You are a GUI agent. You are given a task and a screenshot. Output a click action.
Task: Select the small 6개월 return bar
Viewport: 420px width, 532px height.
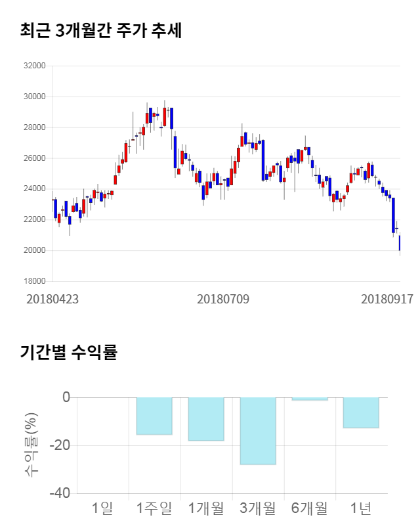pyautogui.click(x=310, y=399)
